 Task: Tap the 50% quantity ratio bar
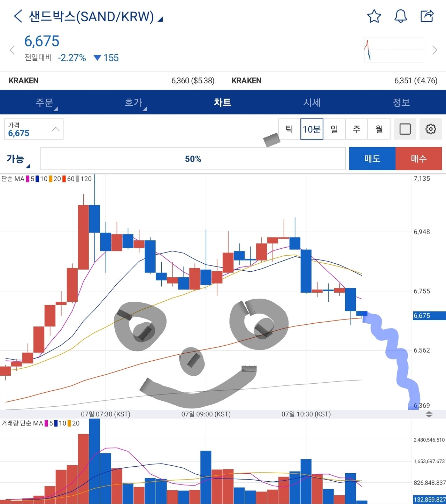[x=193, y=159]
